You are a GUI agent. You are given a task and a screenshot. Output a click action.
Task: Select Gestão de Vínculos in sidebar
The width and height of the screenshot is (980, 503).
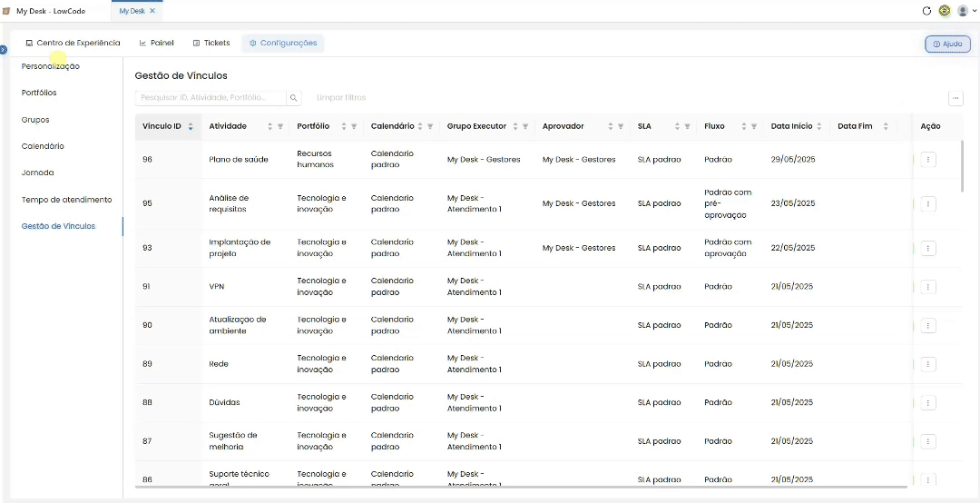(x=58, y=226)
